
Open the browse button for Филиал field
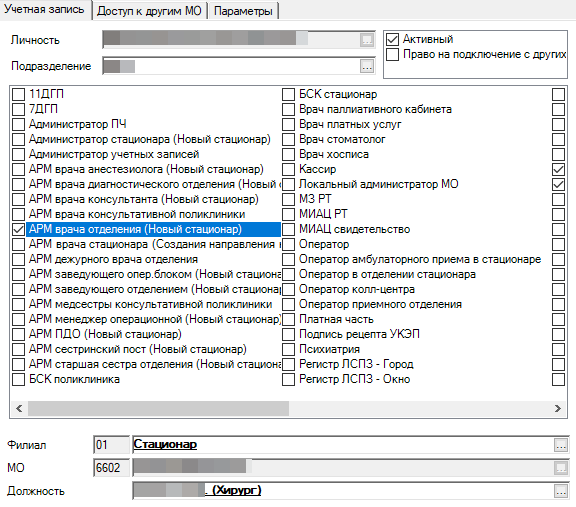[561, 445]
